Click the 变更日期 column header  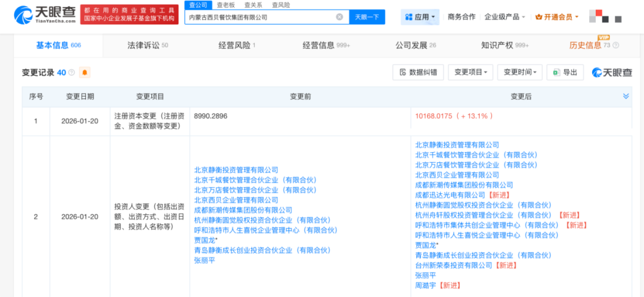(80, 97)
